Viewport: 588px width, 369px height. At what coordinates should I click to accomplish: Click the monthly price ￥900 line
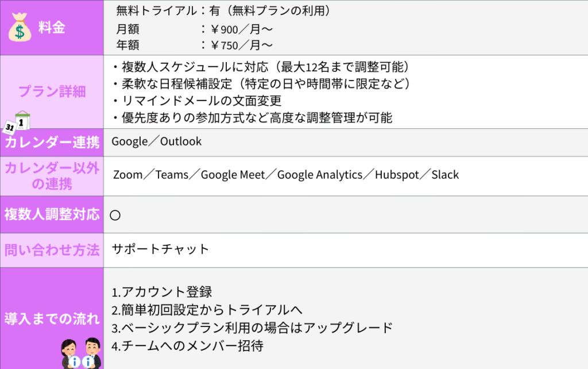point(194,29)
